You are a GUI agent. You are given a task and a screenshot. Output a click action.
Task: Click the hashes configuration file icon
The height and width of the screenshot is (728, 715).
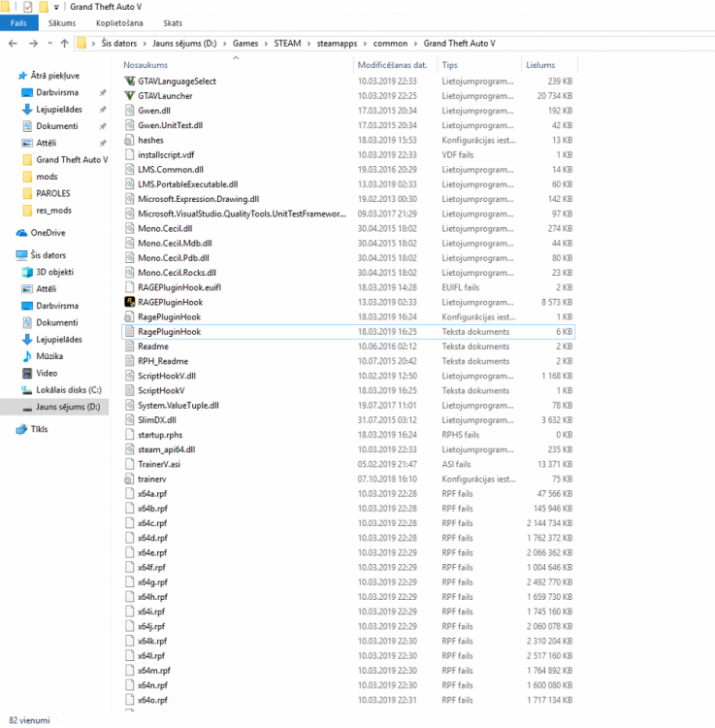tap(129, 140)
